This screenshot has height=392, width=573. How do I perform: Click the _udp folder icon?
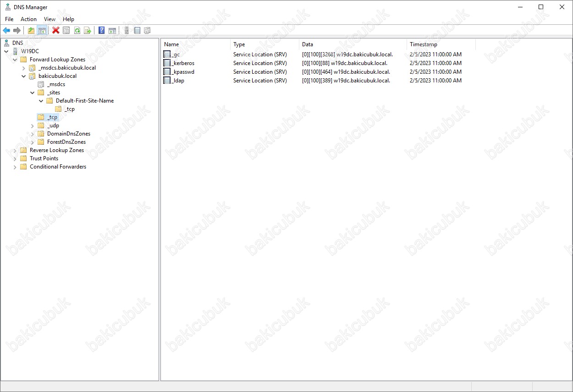pyautogui.click(x=41, y=125)
